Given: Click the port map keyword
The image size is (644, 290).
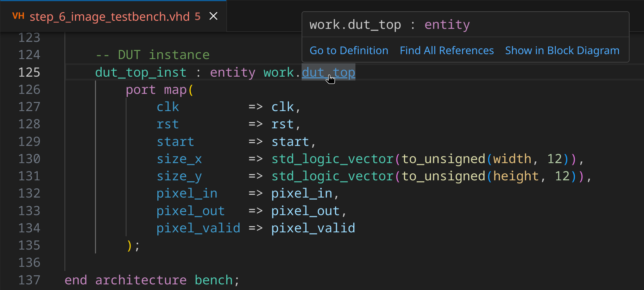Looking at the screenshot, I should click(x=156, y=90).
